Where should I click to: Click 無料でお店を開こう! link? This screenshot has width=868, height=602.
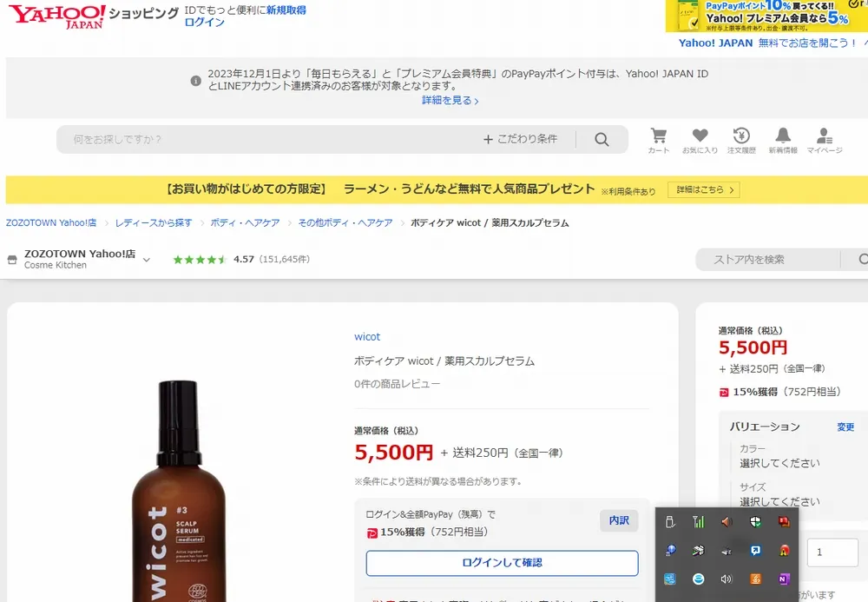pyautogui.click(x=807, y=43)
